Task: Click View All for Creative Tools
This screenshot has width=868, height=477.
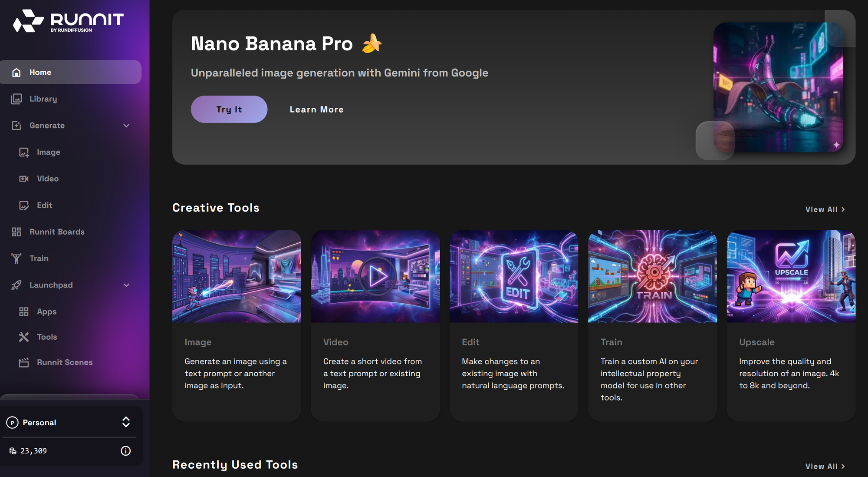Action: [x=825, y=209]
